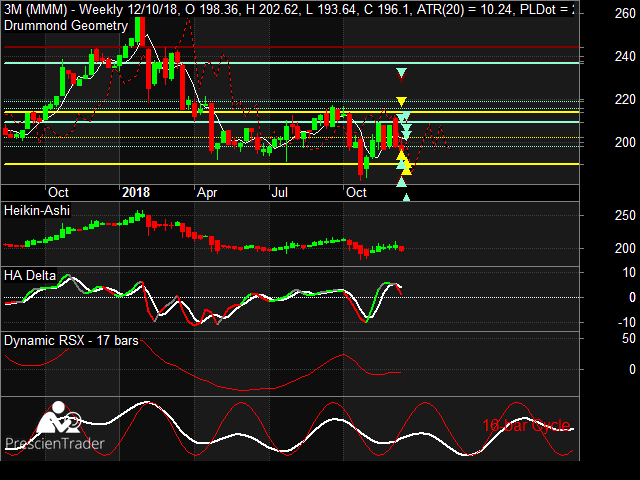Click the red 16-bar Cycle label
The width and height of the screenshot is (640, 480).
(526, 425)
